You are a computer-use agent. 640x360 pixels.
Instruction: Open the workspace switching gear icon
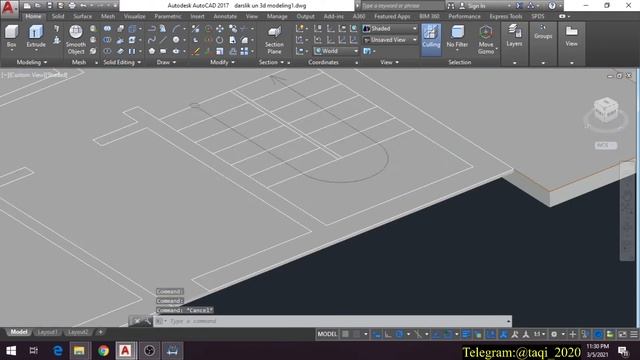(554, 334)
